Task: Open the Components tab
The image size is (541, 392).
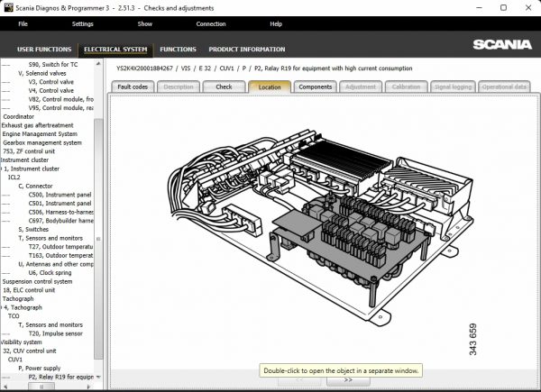Action: [x=315, y=87]
